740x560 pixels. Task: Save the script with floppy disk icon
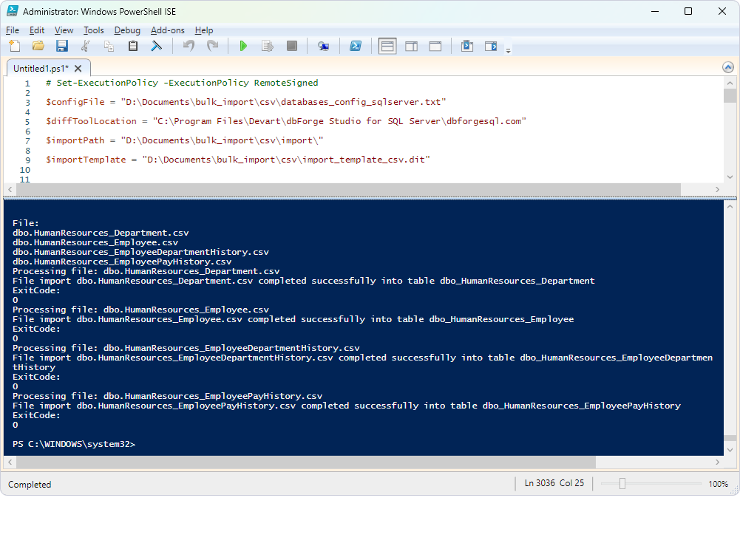pyautogui.click(x=62, y=47)
